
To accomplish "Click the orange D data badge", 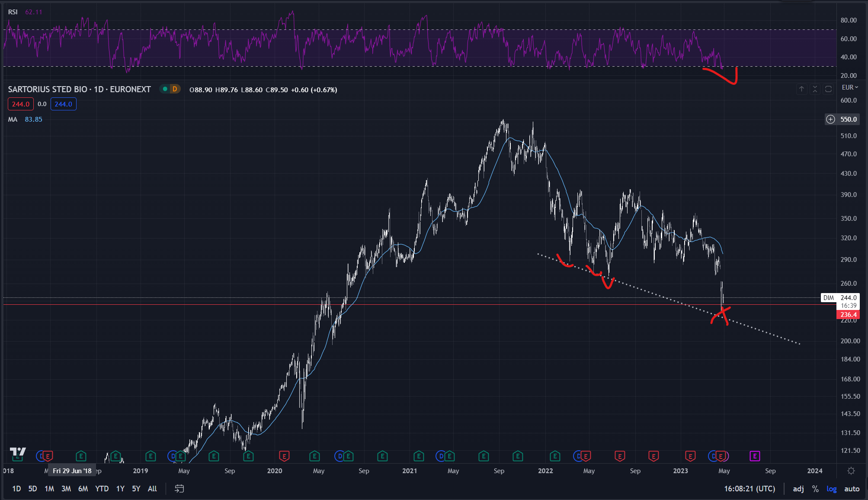I will tap(175, 89).
